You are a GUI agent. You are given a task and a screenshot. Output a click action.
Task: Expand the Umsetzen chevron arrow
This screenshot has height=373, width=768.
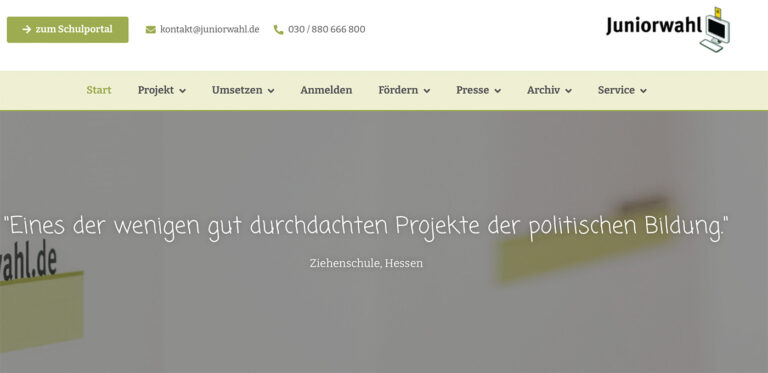[271, 91]
